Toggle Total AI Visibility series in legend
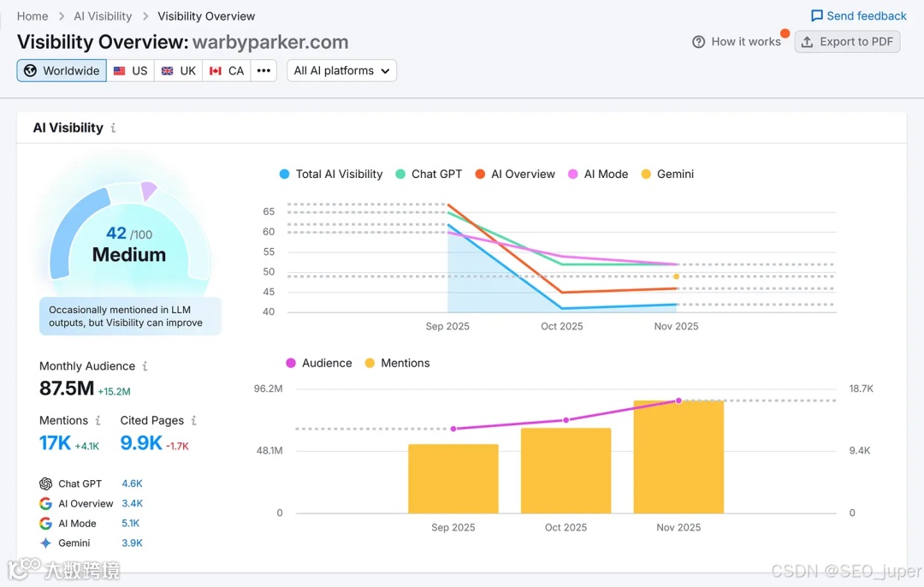This screenshot has width=924, height=587. click(331, 174)
